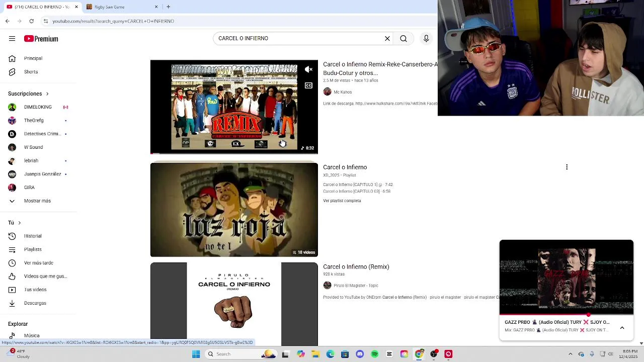This screenshot has height=362, width=644.
Task: Close the Rigby Saw Game tab
Action: point(156,7)
